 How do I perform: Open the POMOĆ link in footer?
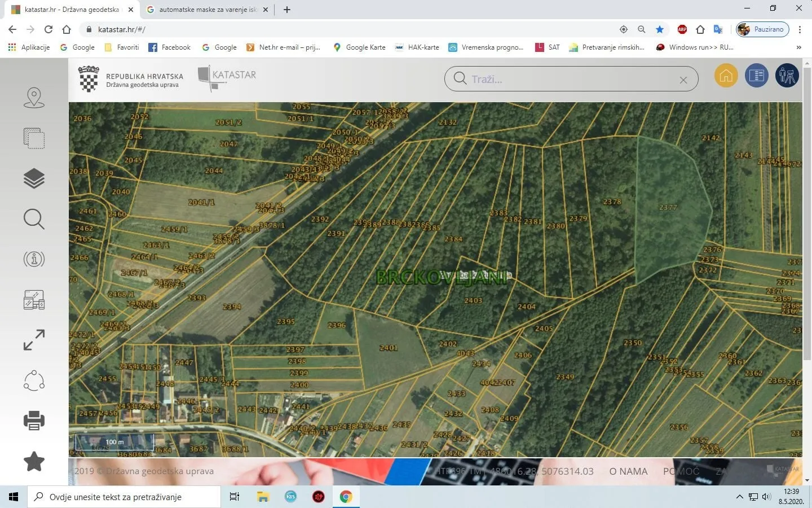coord(681,471)
